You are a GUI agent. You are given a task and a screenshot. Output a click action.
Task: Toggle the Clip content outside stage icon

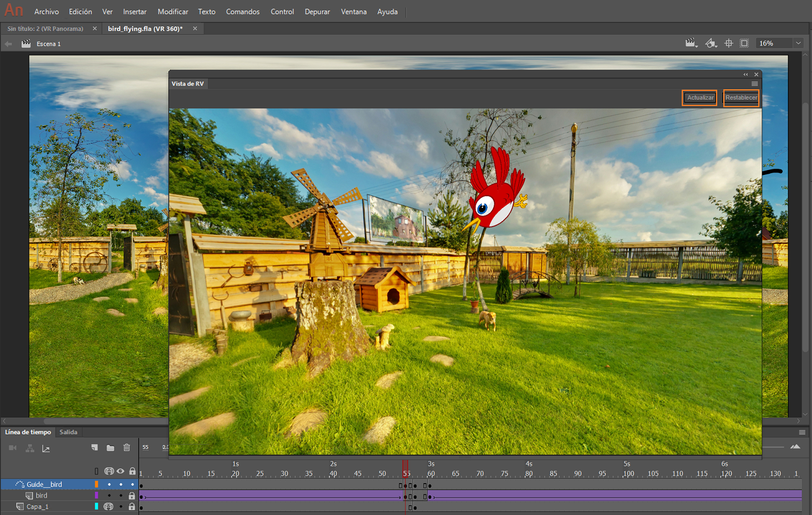pos(744,43)
